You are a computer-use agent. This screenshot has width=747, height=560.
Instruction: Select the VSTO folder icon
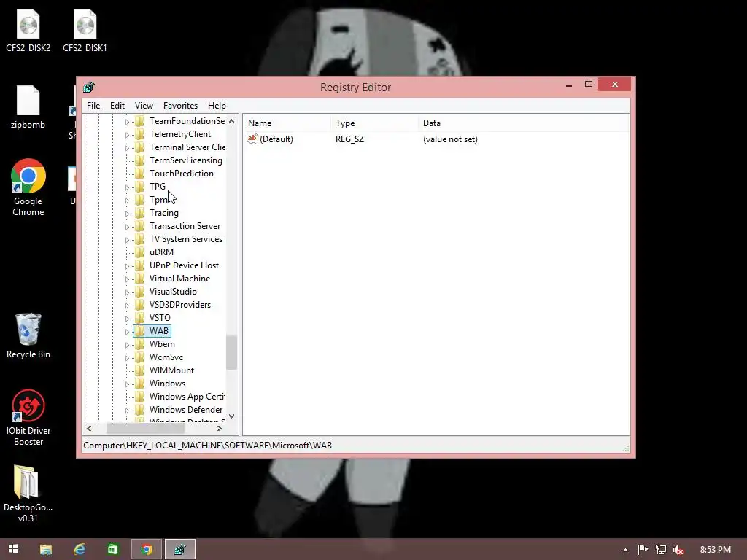click(x=139, y=318)
